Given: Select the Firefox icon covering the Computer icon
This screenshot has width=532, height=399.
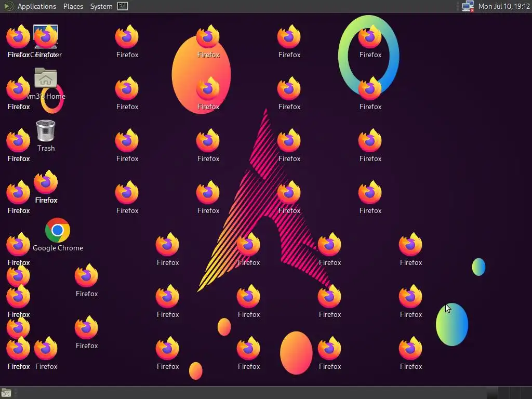Looking at the screenshot, I should click(46, 37).
